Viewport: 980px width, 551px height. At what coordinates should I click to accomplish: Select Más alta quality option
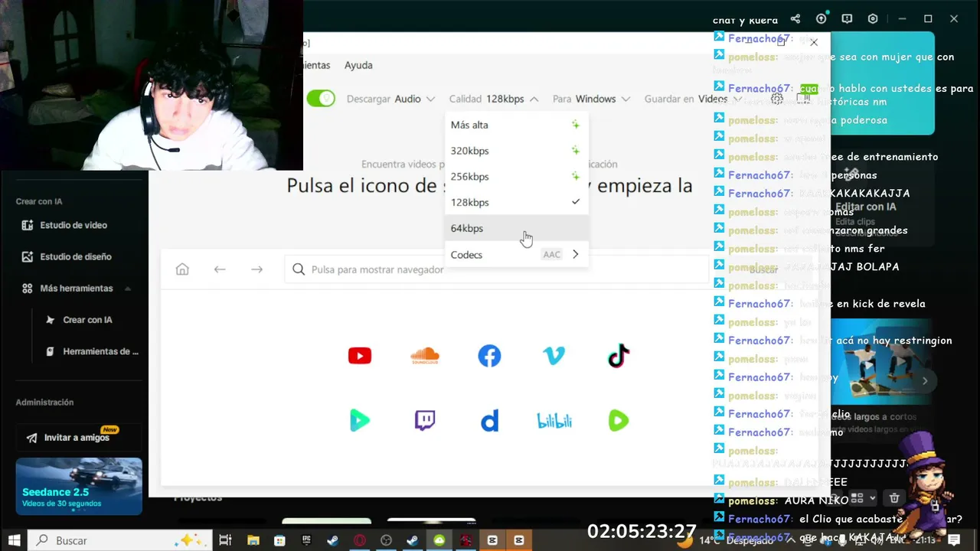516,125
